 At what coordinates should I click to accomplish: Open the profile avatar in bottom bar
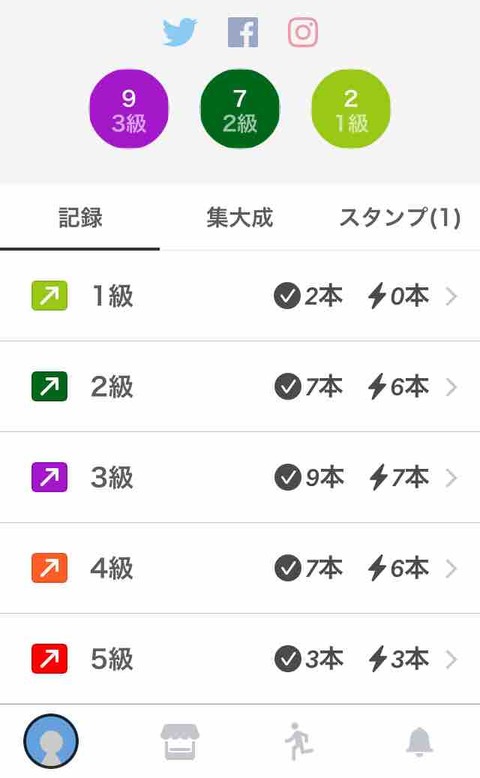pos(51,741)
